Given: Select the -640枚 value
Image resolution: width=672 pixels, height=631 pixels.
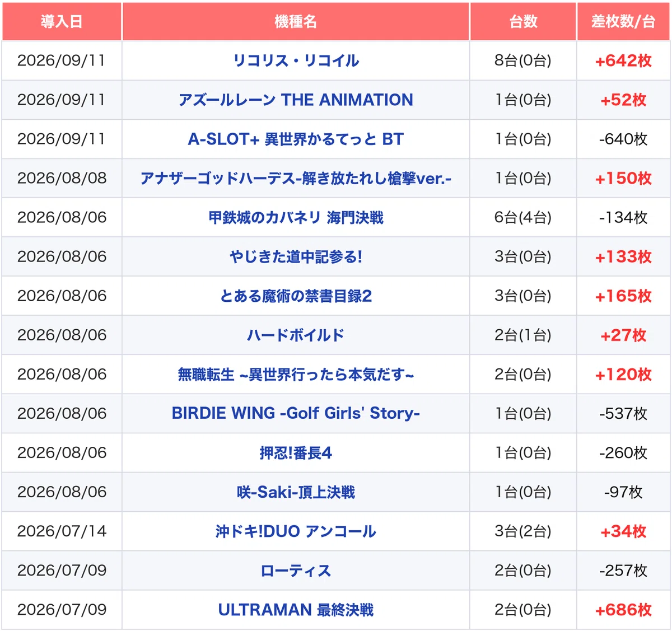Looking at the screenshot, I should click(623, 139).
